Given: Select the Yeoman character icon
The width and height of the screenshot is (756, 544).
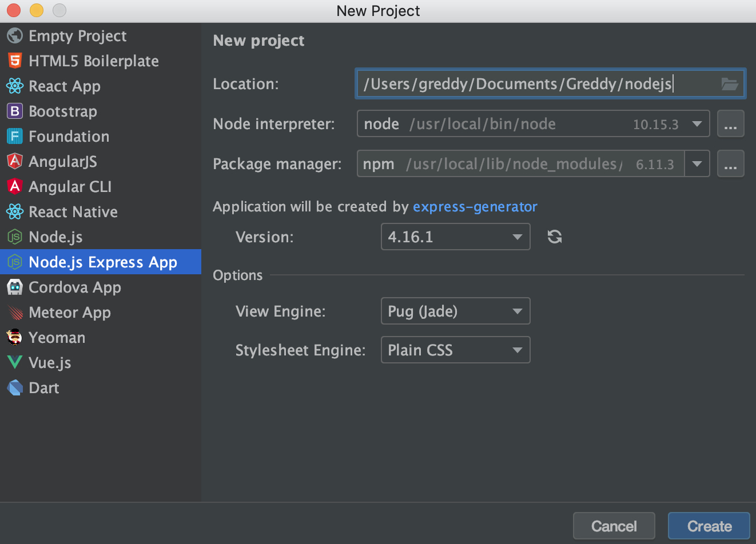Looking at the screenshot, I should [15, 337].
